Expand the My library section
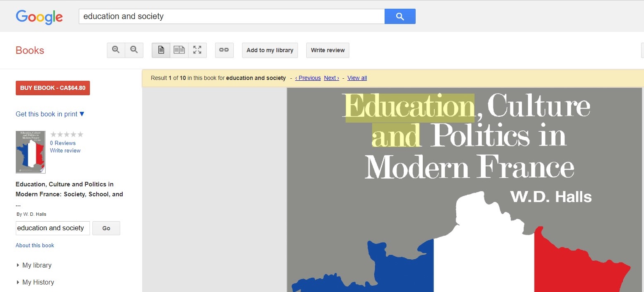The width and height of the screenshot is (644, 292). point(37,265)
